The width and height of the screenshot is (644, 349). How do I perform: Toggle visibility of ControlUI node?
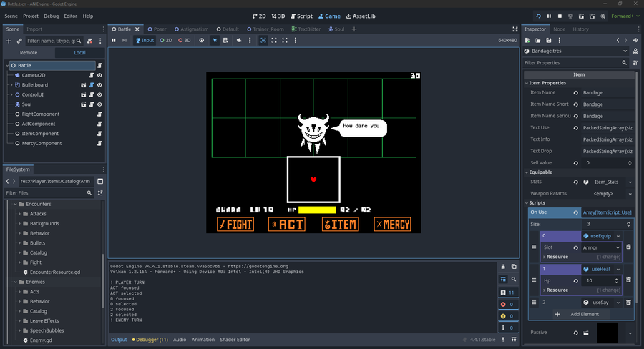pos(99,95)
